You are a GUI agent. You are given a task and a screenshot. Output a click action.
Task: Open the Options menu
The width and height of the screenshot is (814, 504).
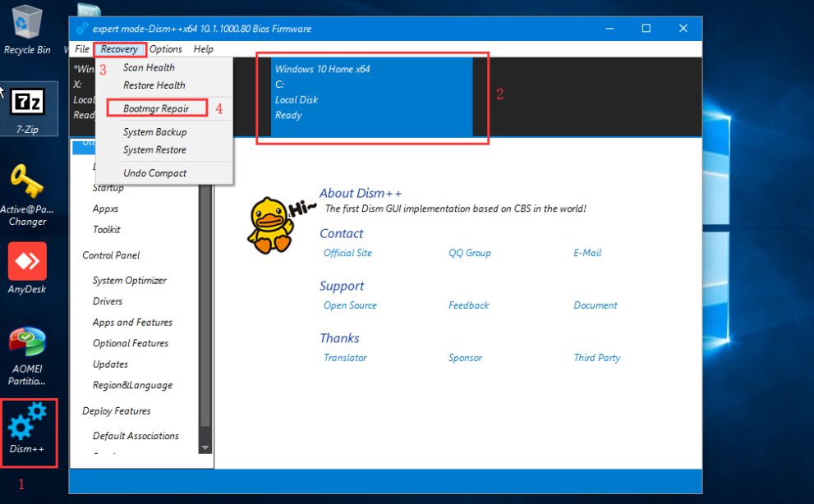tap(166, 48)
